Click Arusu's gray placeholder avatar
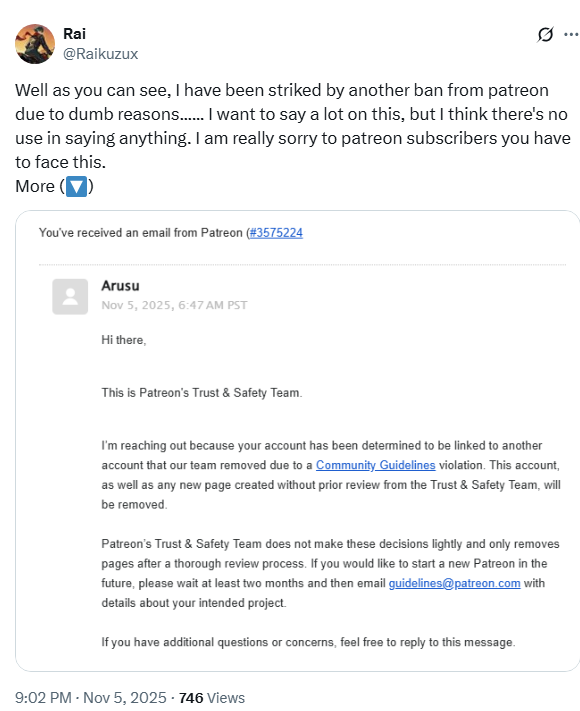This screenshot has height=711, width=580. click(x=70, y=297)
